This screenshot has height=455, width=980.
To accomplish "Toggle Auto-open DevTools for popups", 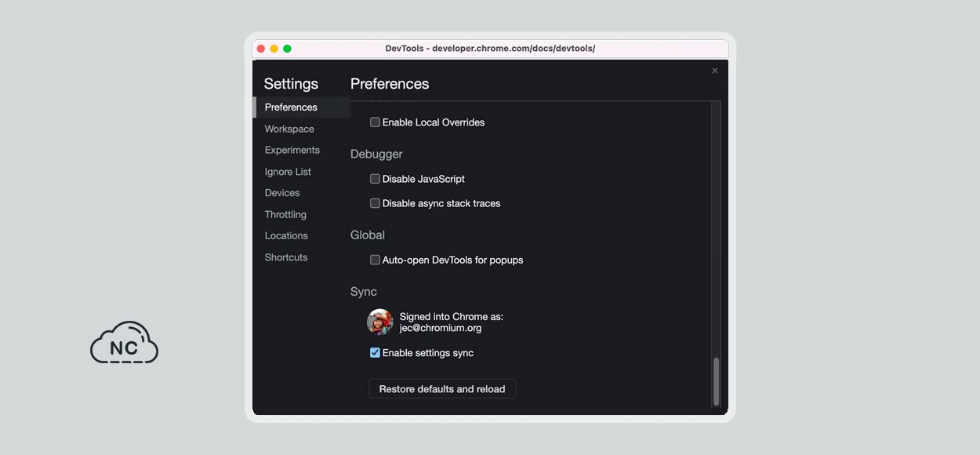I will pos(375,260).
